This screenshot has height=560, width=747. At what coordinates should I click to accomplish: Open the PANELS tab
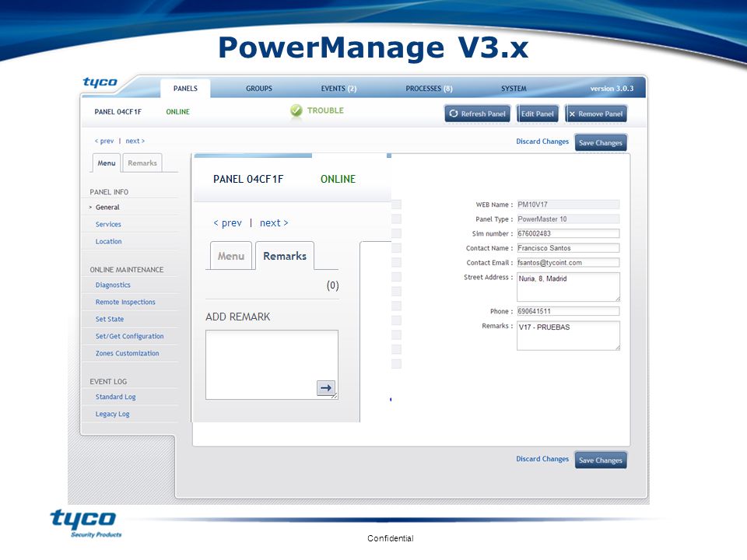point(185,89)
